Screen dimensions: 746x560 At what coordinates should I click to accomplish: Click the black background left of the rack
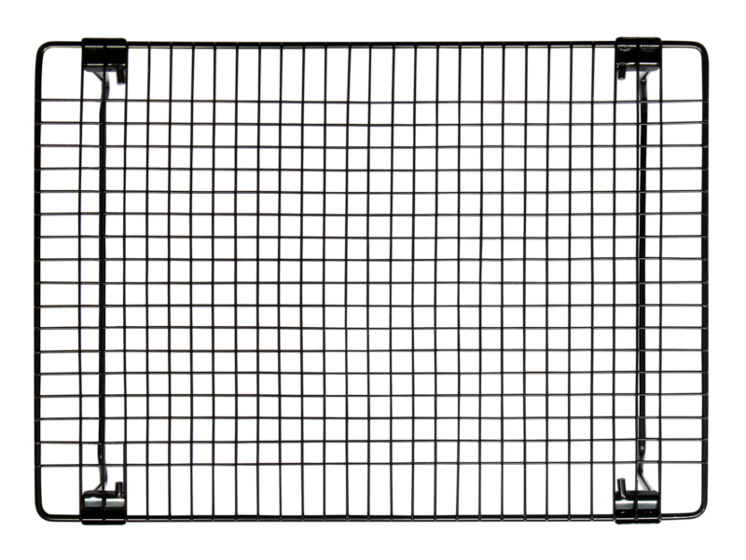pos(14,278)
